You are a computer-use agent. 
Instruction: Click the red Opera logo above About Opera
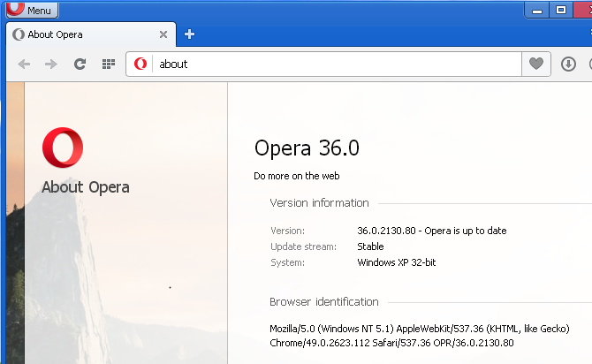(64, 147)
